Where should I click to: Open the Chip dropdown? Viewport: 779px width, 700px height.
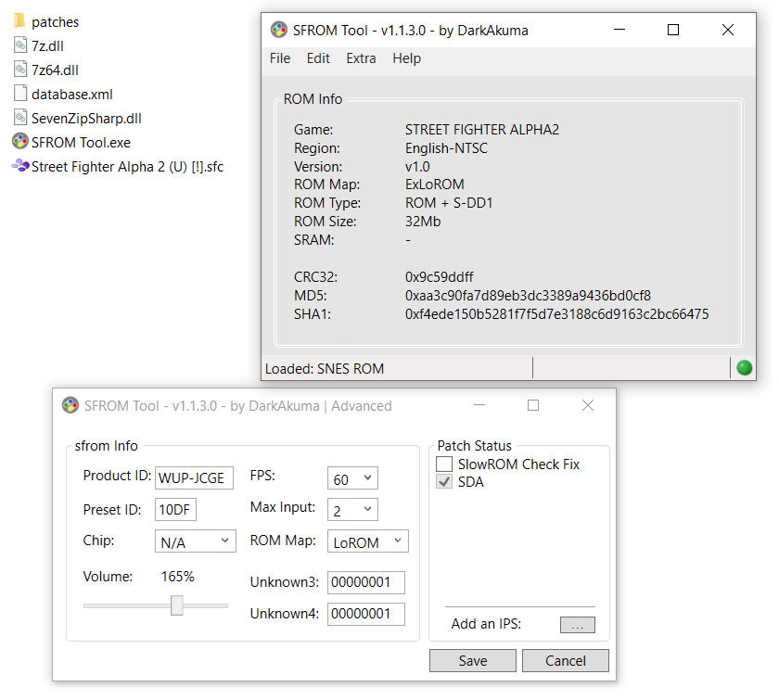point(196,541)
